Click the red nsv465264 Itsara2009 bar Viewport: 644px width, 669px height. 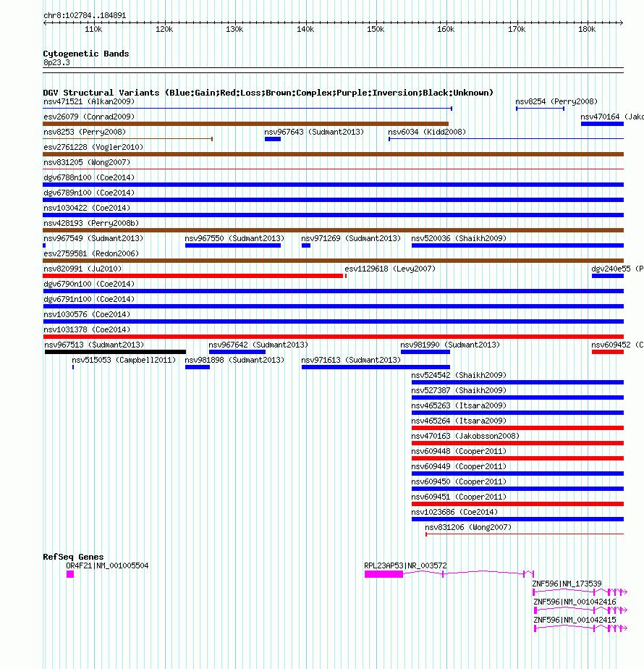pos(517,428)
